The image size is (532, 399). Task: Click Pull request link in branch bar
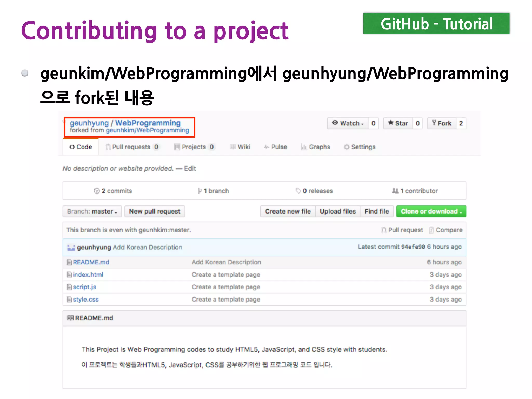[x=402, y=230]
